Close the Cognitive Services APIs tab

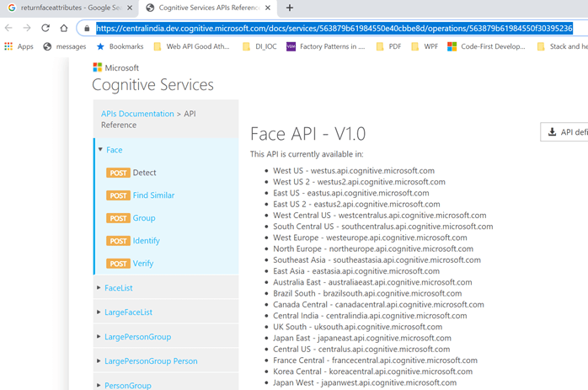(267, 8)
